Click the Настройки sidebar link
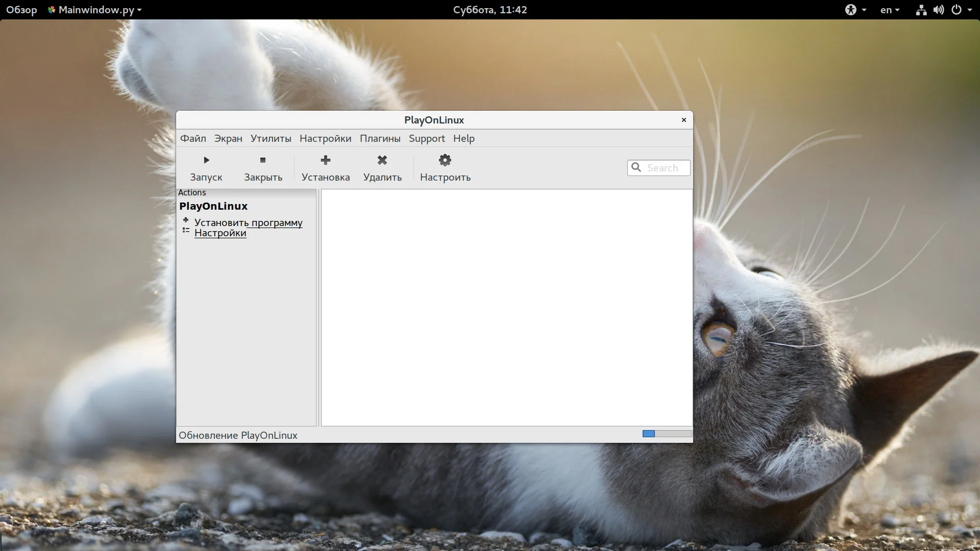 (x=220, y=233)
